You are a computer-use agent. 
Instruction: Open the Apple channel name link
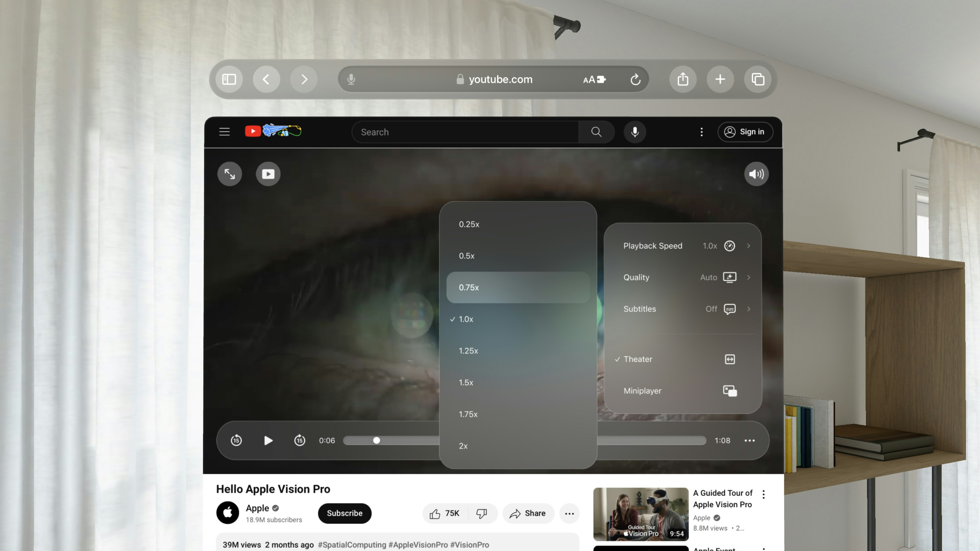[x=257, y=508]
